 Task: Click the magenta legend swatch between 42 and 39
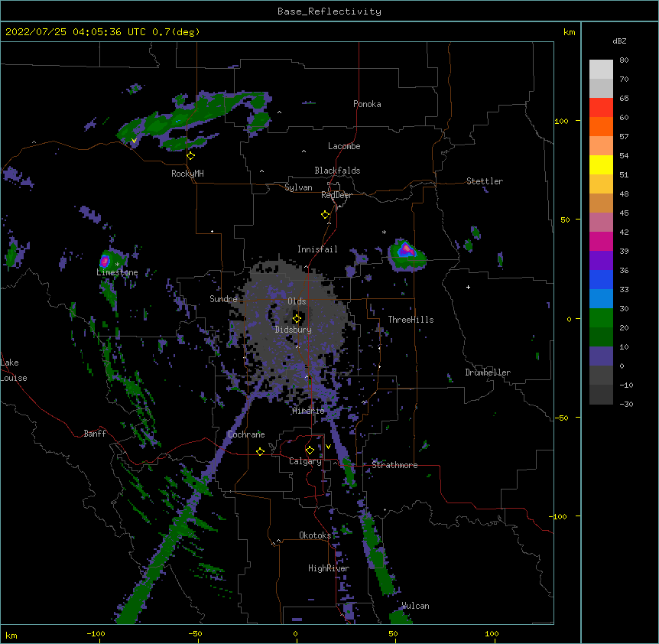[601, 241]
